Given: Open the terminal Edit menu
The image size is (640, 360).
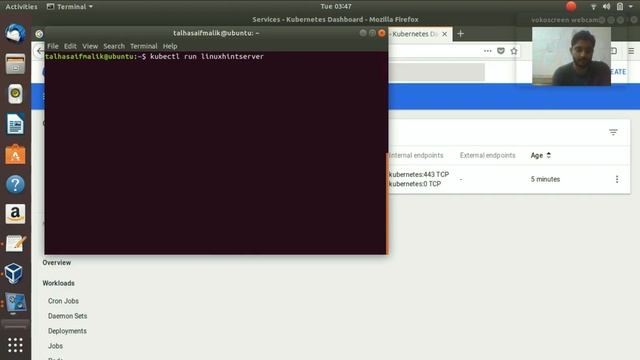Looking at the screenshot, I should click(x=70, y=46).
